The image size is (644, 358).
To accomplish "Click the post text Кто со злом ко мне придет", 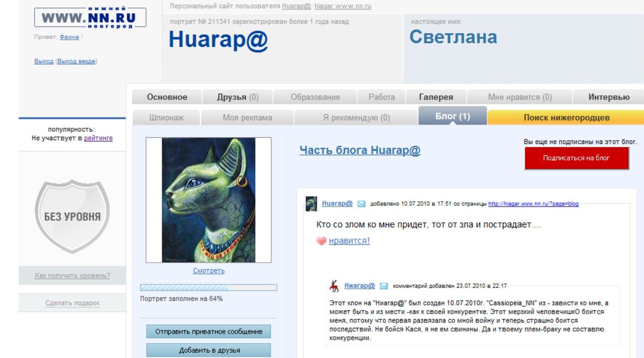I will pos(429,225).
